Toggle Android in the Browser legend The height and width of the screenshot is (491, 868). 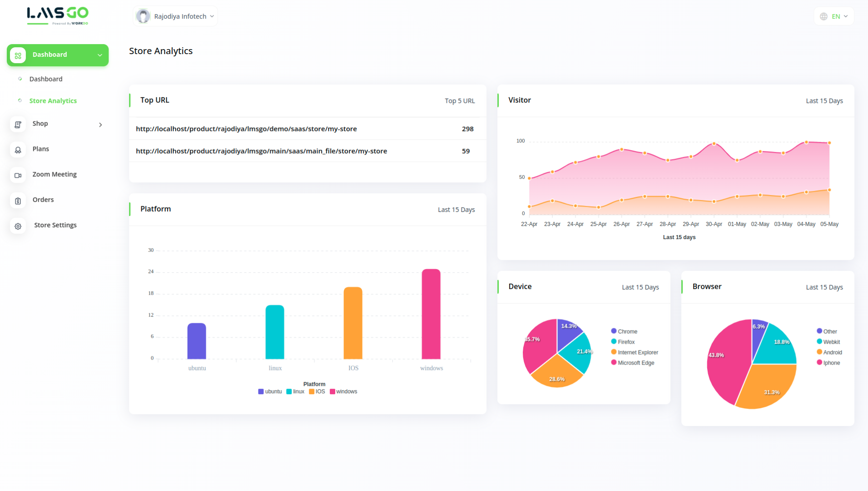[x=829, y=352]
